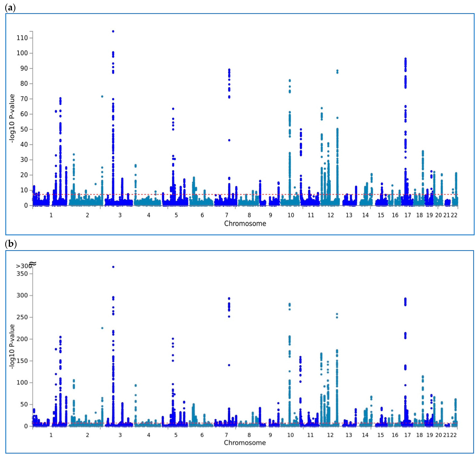
Task: Click the '>300' axis break label in panel b
Action: coord(24,266)
